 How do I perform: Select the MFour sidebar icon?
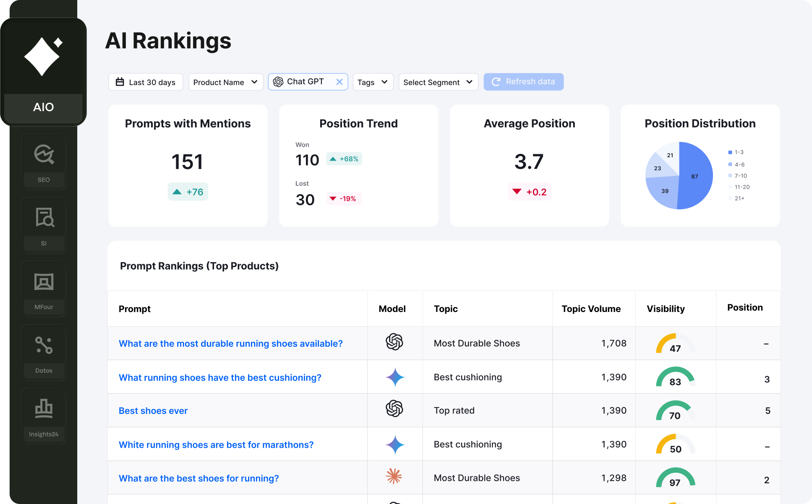pos(44,282)
